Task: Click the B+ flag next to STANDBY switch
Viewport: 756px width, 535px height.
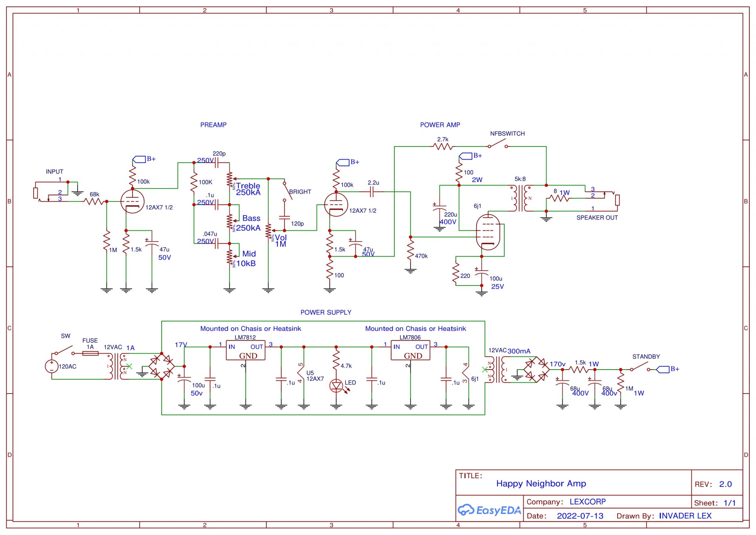Action: pyautogui.click(x=667, y=369)
